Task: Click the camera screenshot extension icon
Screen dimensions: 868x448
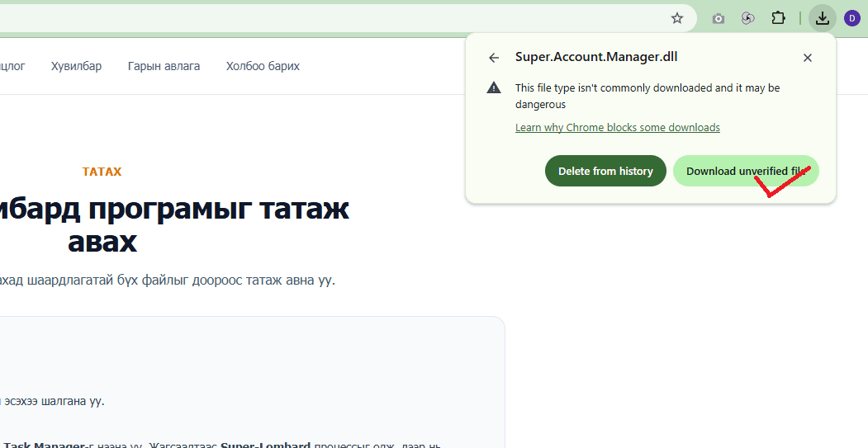Action: [718, 19]
